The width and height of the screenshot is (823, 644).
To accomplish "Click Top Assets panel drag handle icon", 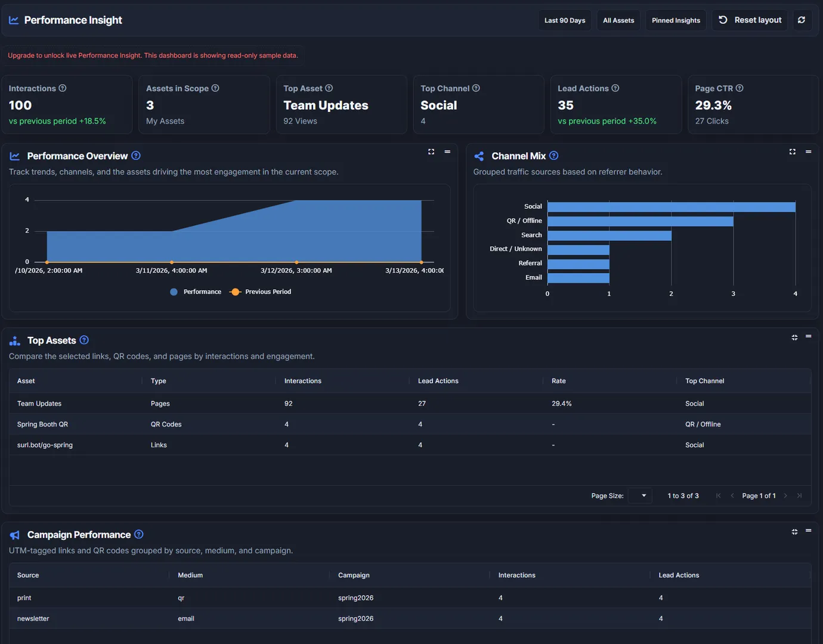I will 809,337.
